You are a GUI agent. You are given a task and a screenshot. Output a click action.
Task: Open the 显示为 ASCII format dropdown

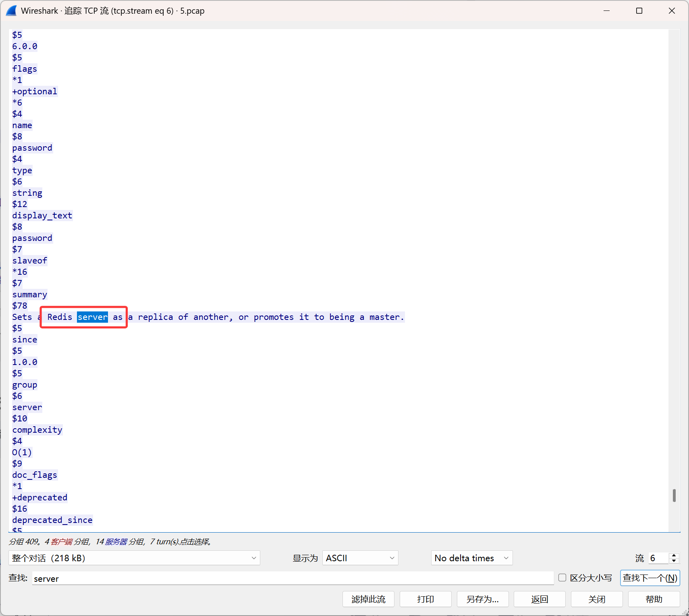(x=360, y=558)
